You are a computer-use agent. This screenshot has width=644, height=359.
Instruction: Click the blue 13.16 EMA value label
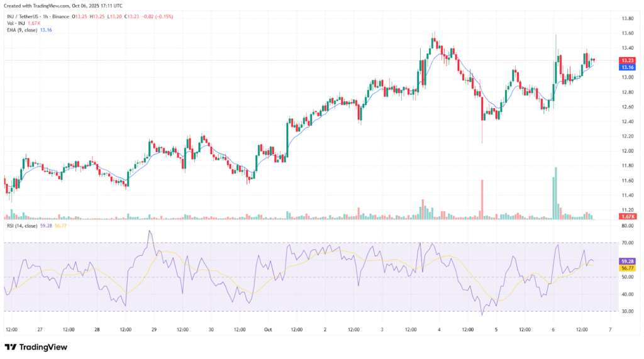click(x=626, y=67)
